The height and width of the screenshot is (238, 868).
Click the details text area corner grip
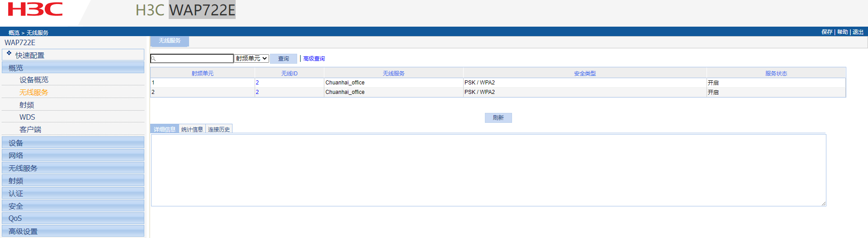[824, 204]
